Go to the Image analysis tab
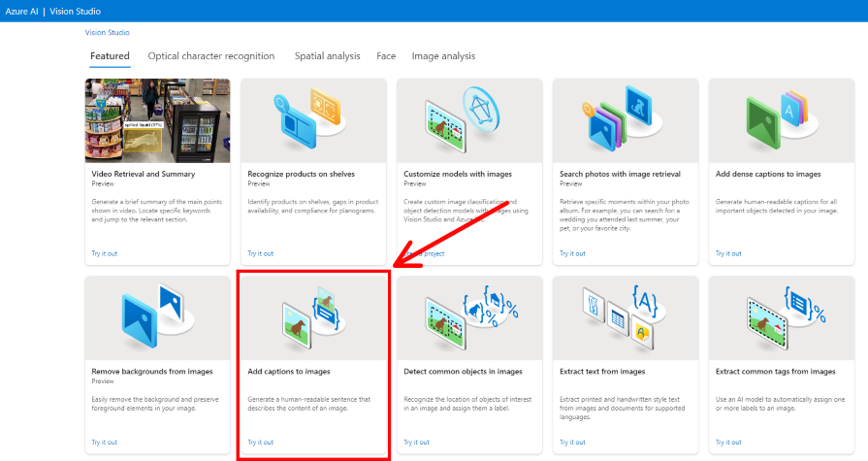Viewport: 868px width, 461px height. click(x=443, y=56)
